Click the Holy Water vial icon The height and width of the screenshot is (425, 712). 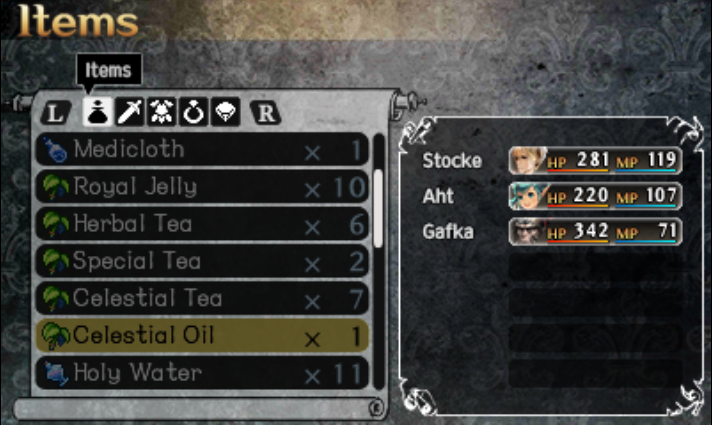point(55,373)
